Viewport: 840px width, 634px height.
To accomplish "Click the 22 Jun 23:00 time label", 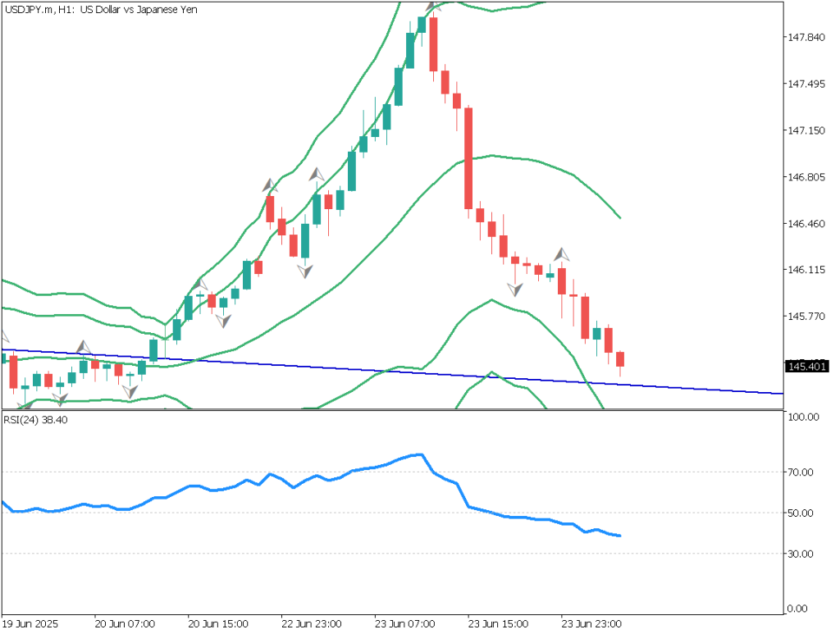I will click(x=312, y=623).
